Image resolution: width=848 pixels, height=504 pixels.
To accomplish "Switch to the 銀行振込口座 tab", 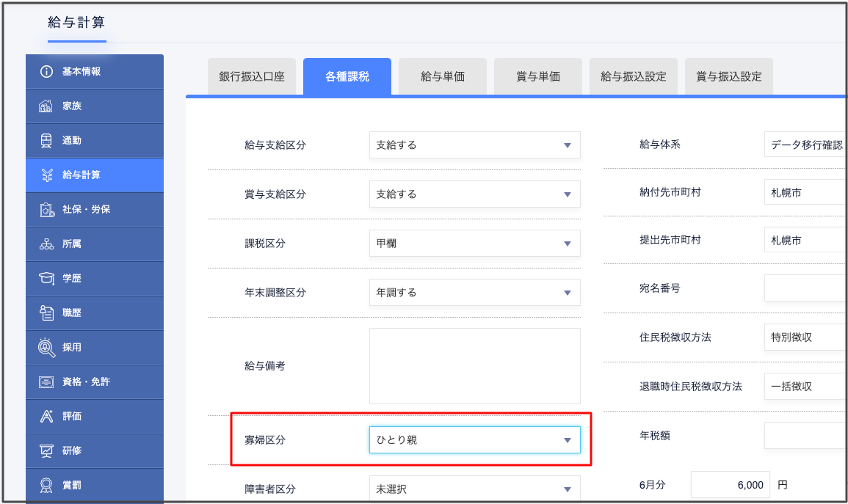I will (x=252, y=77).
